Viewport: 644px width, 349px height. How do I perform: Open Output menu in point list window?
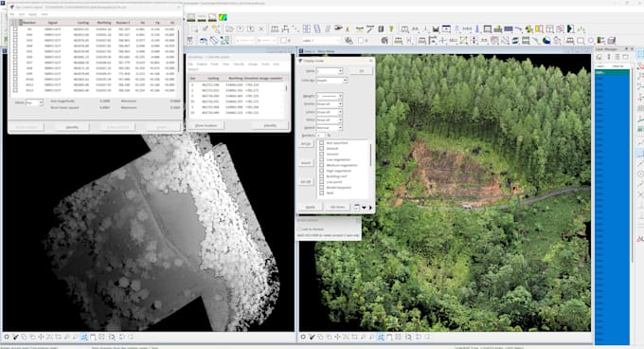coord(202,64)
